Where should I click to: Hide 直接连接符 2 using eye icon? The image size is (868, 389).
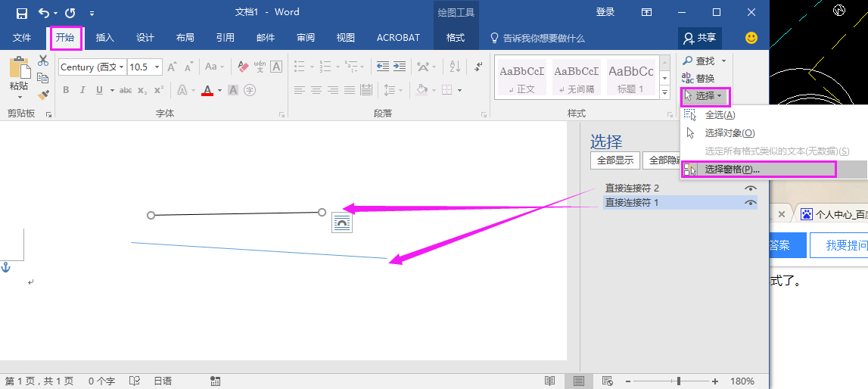750,188
